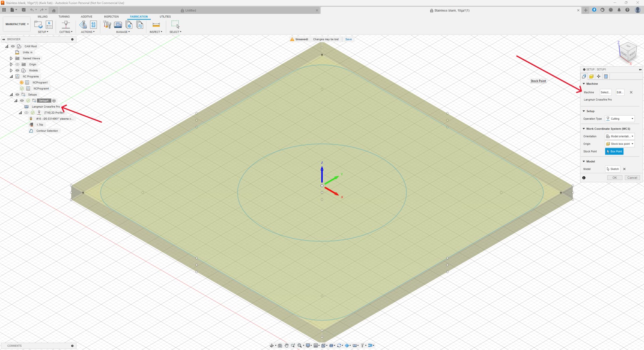Click the Create NC Program icon
The width and height of the screenshot is (644, 350).
coord(49,24)
